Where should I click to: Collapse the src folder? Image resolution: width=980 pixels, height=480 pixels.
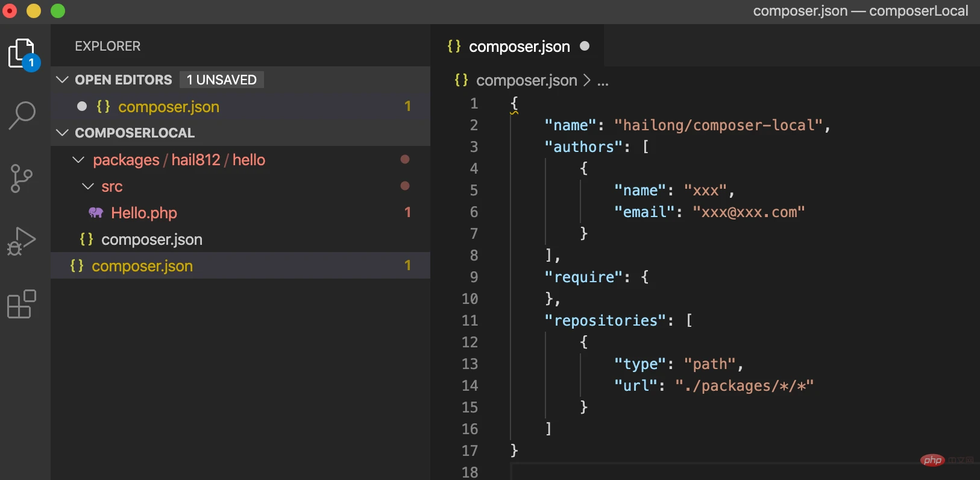(x=88, y=186)
